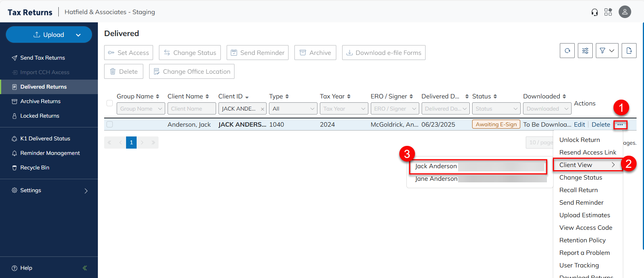Choose Client View from the context menu

587,165
